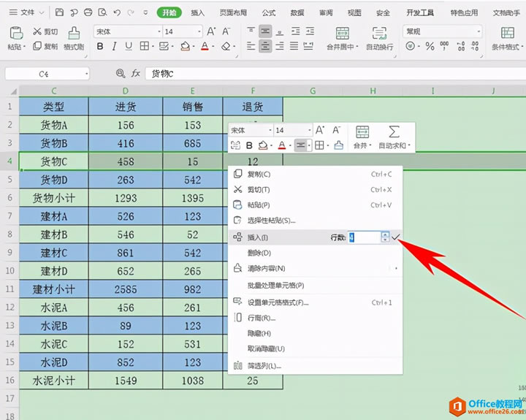This screenshot has width=526, height=420.
Task: Open the File (文件) menu
Action: pyautogui.click(x=27, y=12)
